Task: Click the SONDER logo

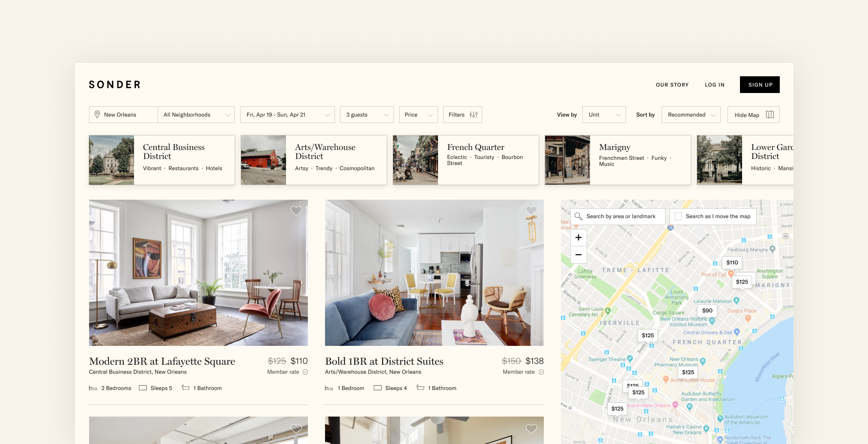Action: [114, 85]
